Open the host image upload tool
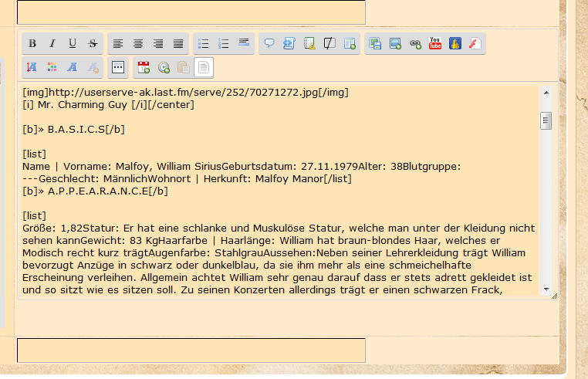The image size is (588, 379). (374, 43)
